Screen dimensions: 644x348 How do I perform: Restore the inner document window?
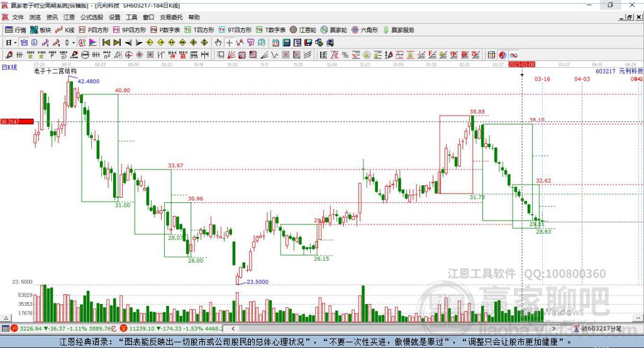[x=630, y=17]
